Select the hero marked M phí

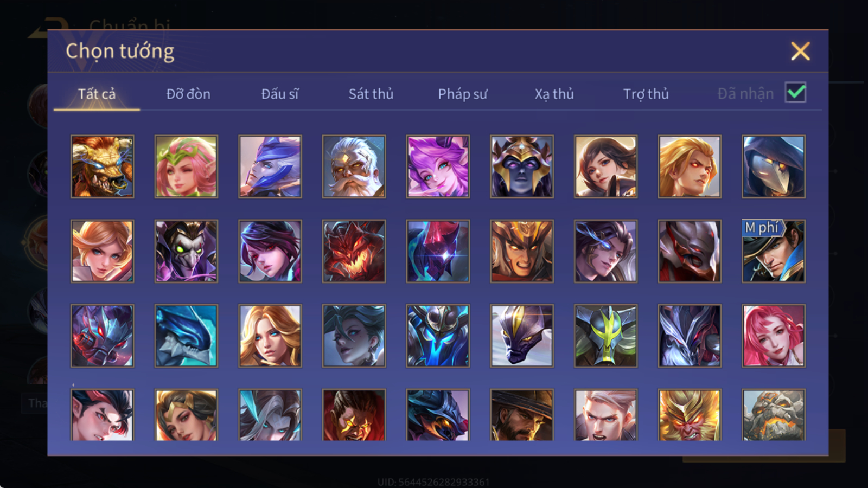coord(774,251)
